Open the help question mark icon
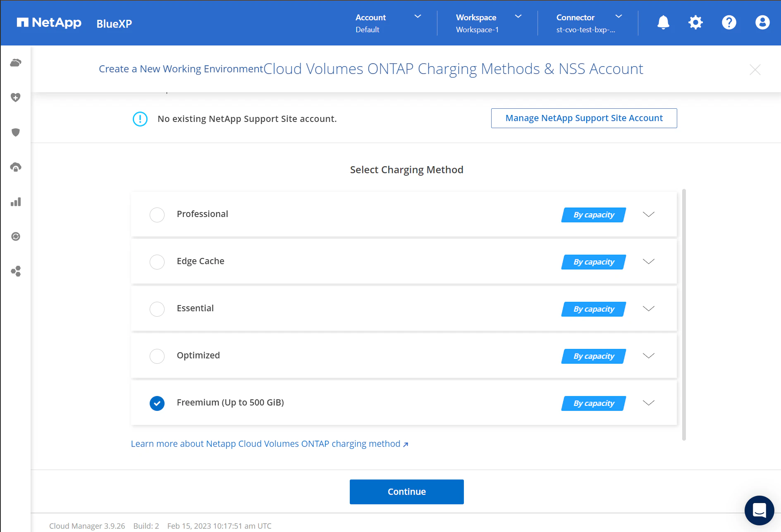The image size is (781, 532). click(729, 22)
